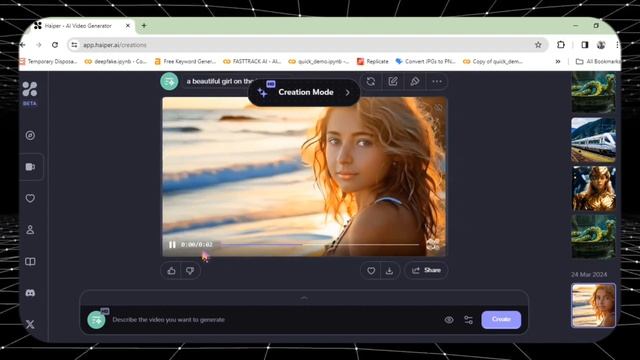Open the green dragon thumbnail below the golden woman

pos(593,237)
